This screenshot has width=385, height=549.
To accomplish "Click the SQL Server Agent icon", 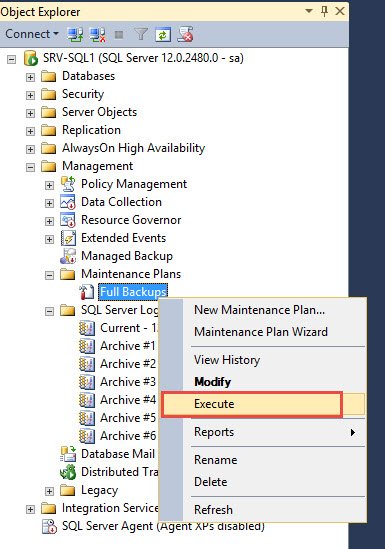I will coord(49,526).
